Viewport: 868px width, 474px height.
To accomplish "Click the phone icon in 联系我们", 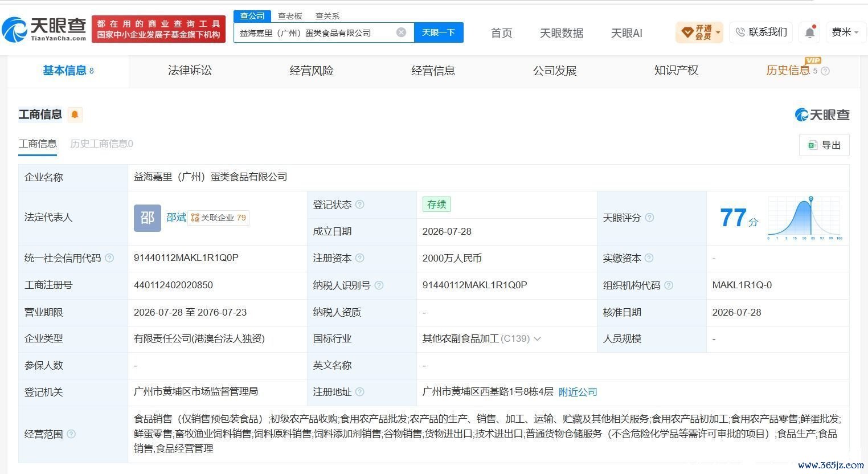I will [x=740, y=32].
